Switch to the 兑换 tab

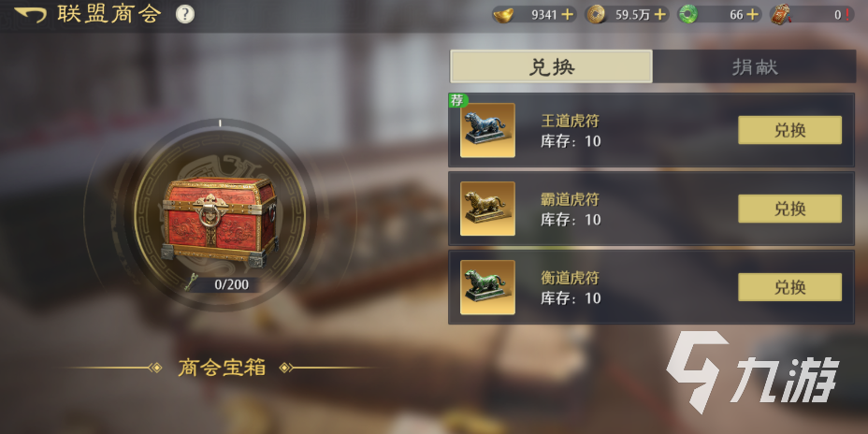point(551,66)
